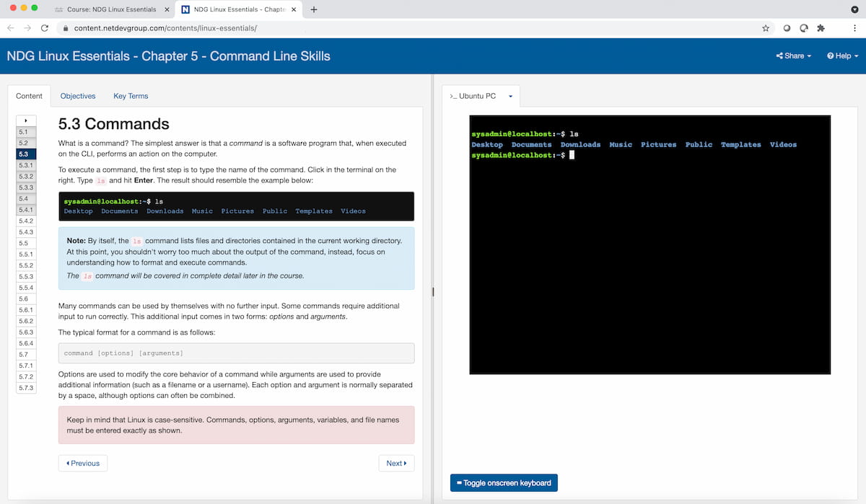
Task: Expand the section list with the arrow
Action: [x=25, y=120]
